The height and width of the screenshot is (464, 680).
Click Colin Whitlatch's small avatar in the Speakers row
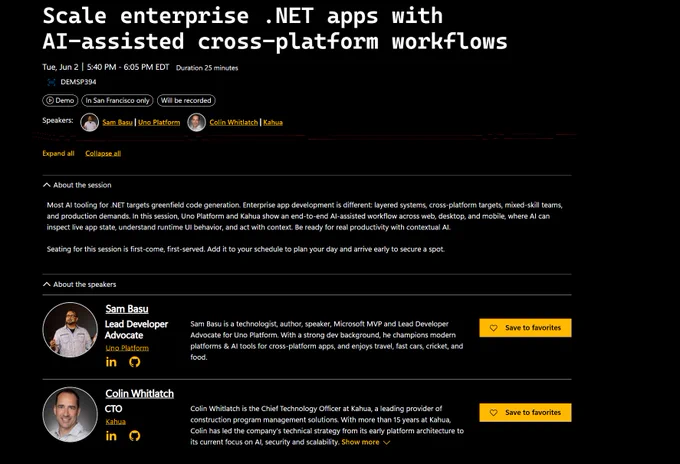196,122
